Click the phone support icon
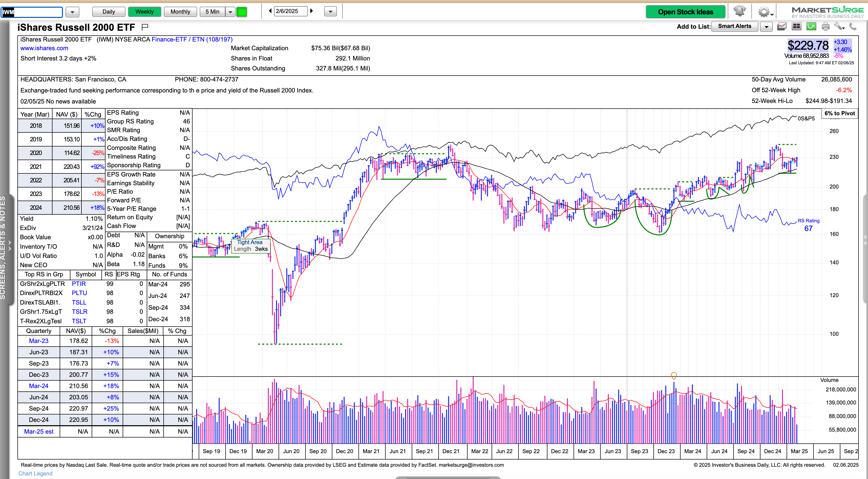 pos(853,26)
